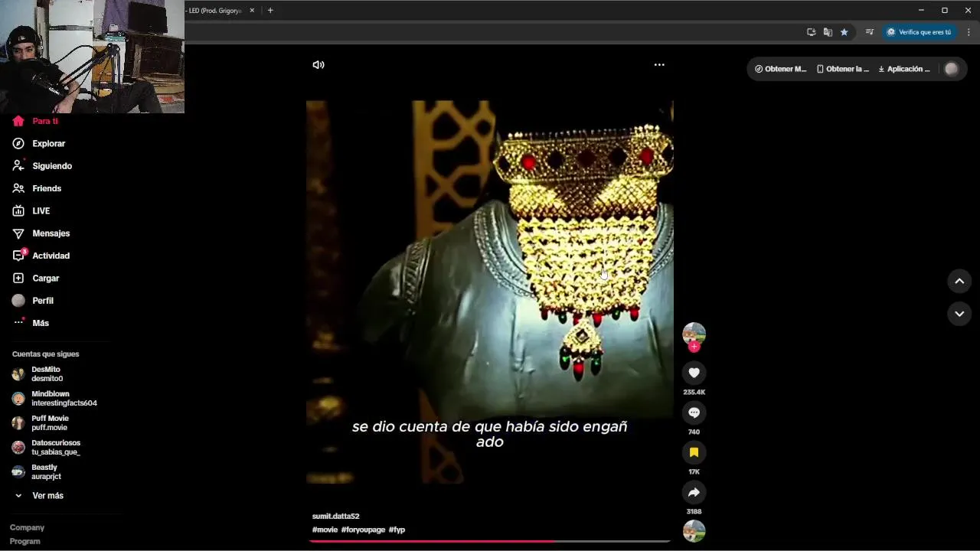This screenshot has height=551, width=980.
Task: Open sumit.datta52 username link
Action: tap(335, 517)
